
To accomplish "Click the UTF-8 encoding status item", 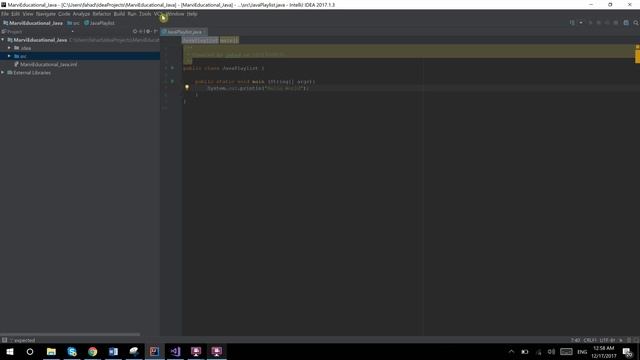I will click(x=607, y=340).
